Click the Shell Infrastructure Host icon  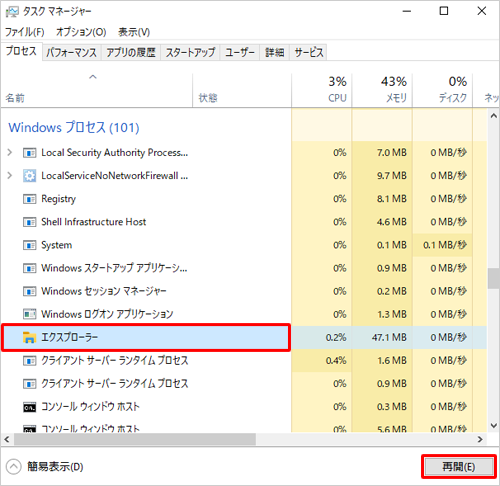29,222
